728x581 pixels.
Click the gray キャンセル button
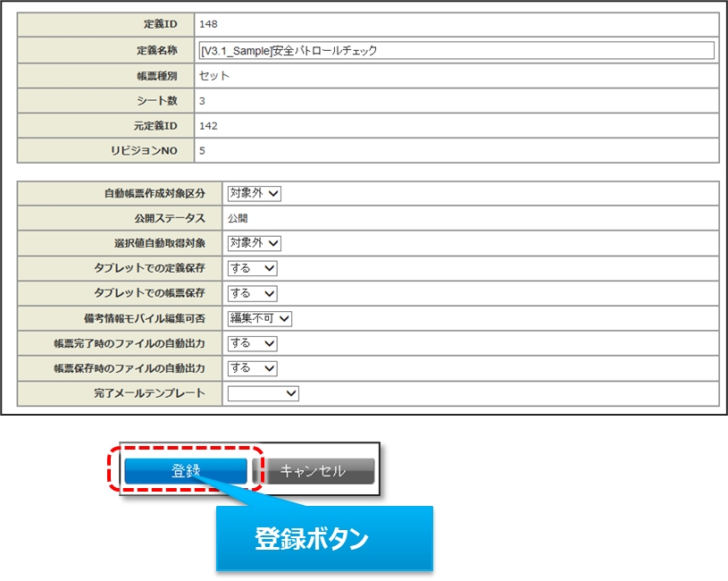tap(314, 471)
